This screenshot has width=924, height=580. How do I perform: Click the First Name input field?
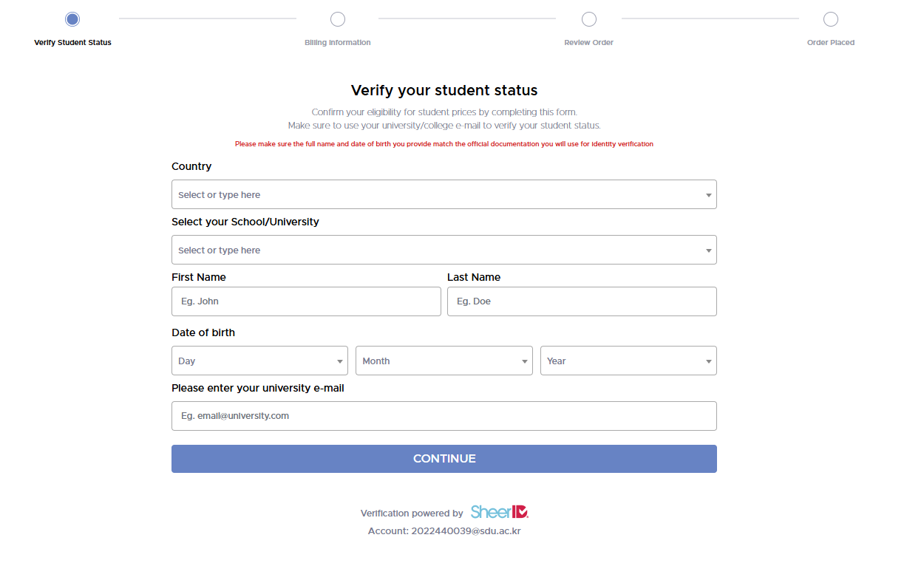306,301
